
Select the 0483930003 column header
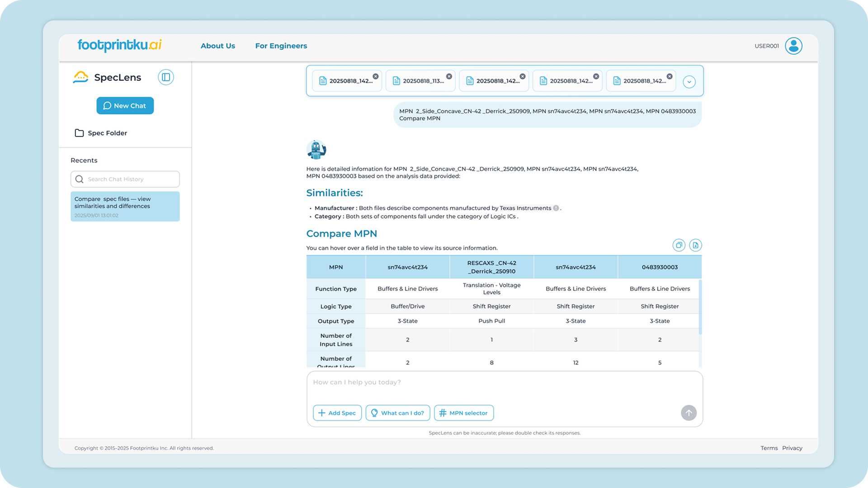pyautogui.click(x=660, y=267)
